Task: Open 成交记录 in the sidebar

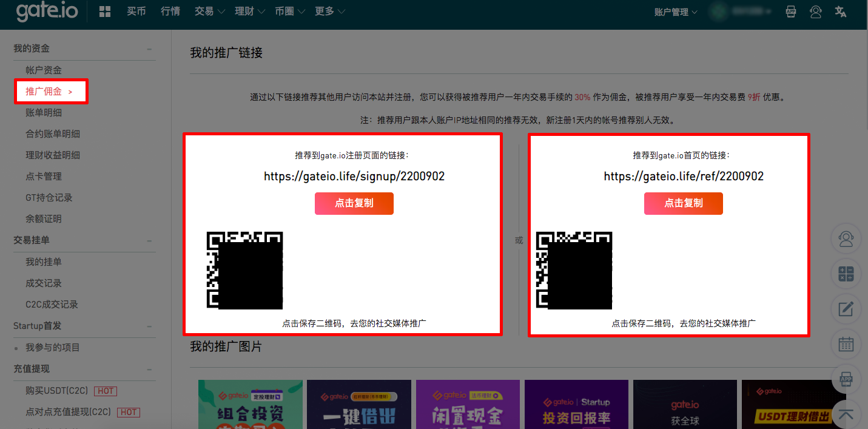Action: point(44,283)
